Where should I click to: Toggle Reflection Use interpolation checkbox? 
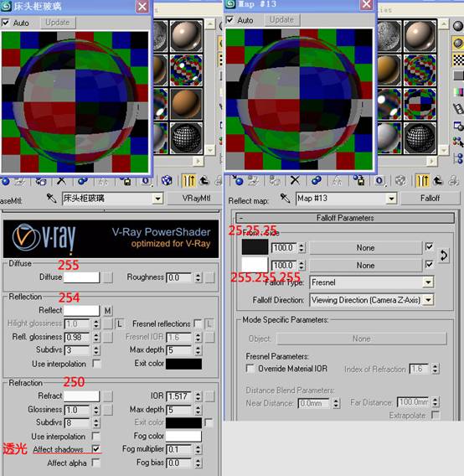96,364
